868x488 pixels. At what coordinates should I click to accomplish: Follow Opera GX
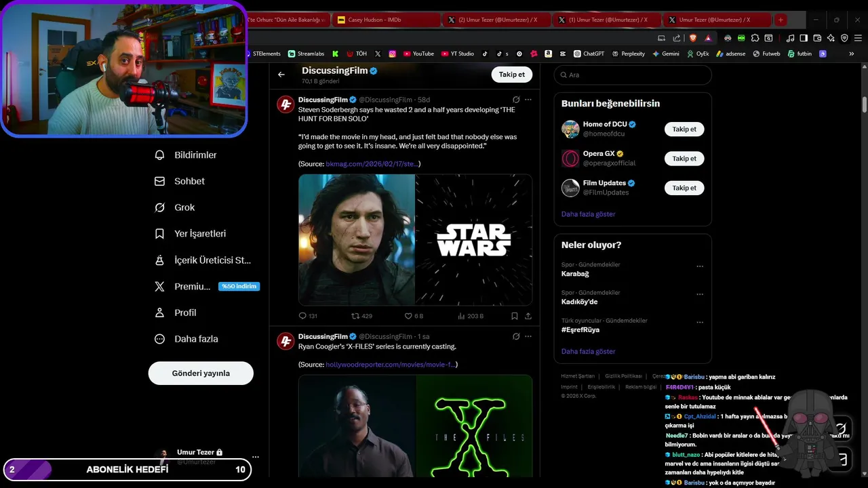tap(684, 159)
